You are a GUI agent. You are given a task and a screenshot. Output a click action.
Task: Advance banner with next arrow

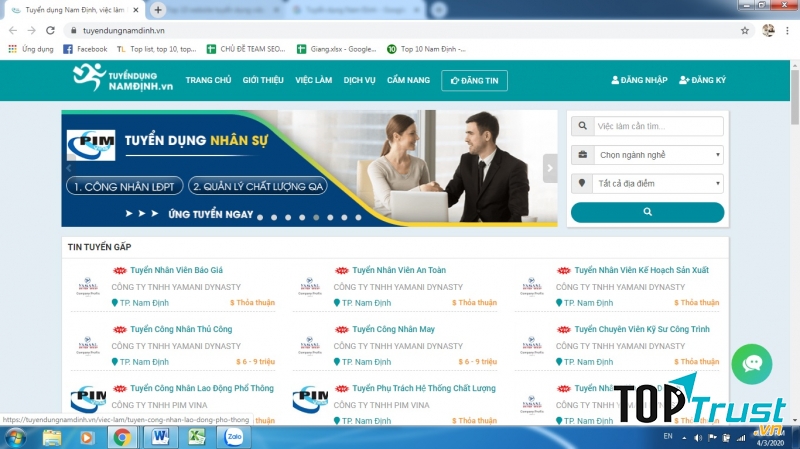click(549, 167)
